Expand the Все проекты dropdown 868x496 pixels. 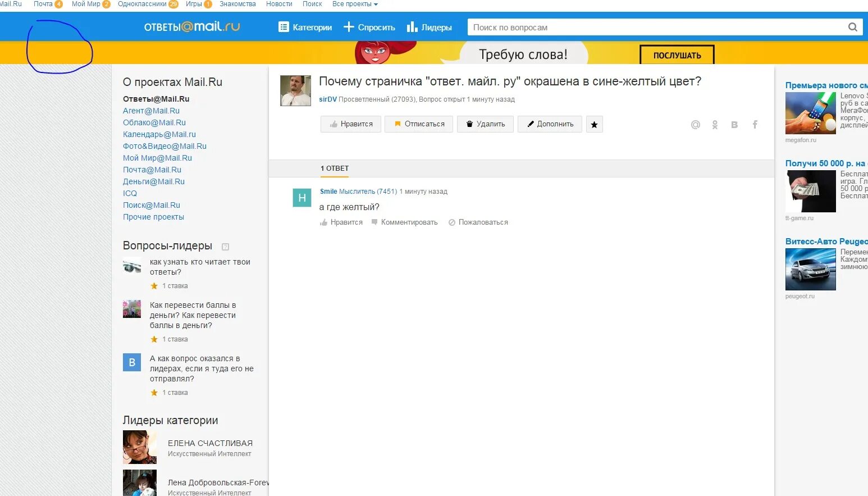[x=355, y=4]
